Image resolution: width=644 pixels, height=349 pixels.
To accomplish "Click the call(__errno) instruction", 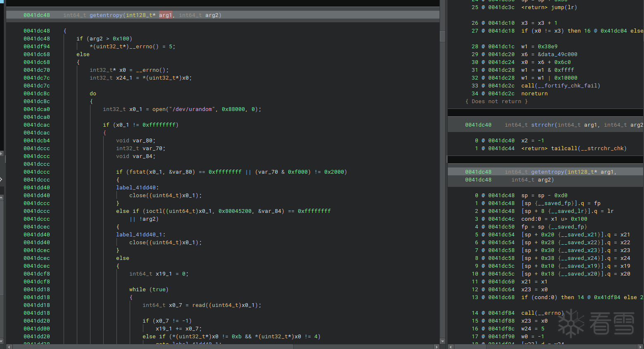I will point(543,313).
